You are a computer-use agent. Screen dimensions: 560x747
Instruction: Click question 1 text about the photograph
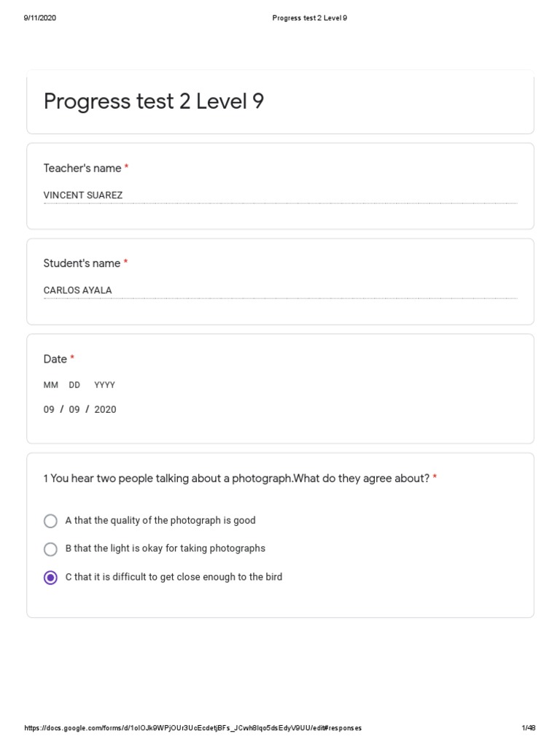point(236,479)
